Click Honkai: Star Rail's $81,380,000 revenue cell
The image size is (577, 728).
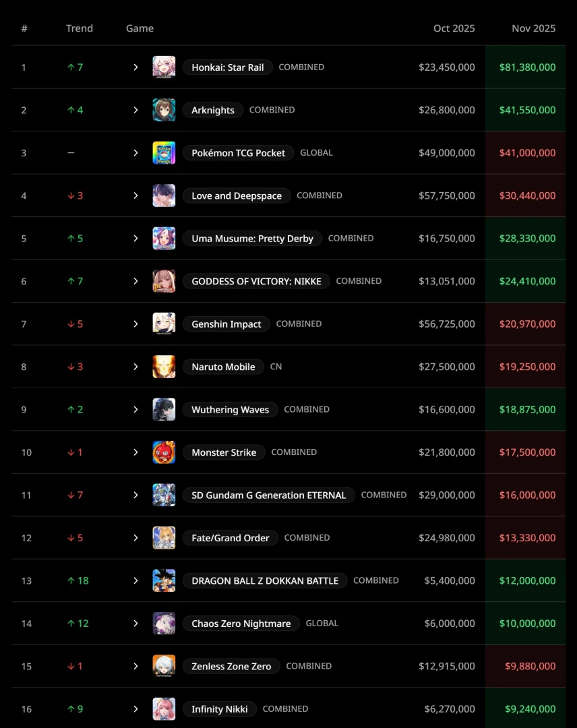pos(527,67)
